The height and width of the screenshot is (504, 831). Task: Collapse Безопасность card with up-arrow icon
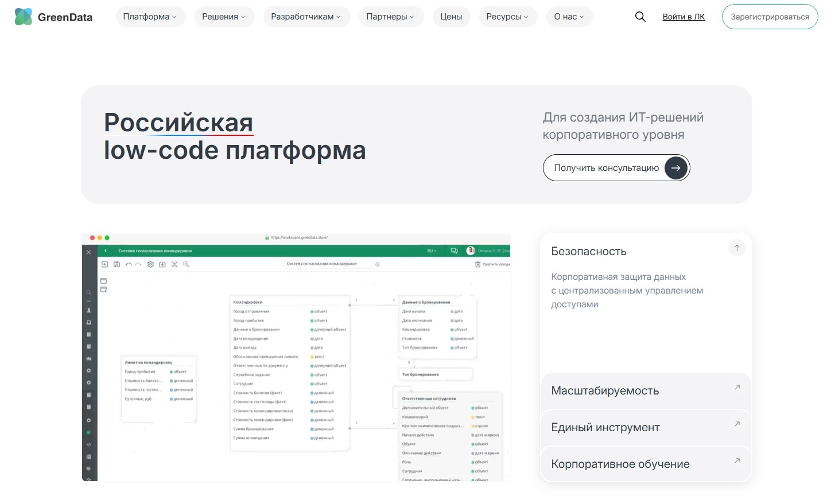[x=737, y=248]
